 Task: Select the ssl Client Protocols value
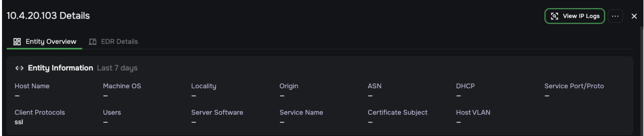(19, 122)
